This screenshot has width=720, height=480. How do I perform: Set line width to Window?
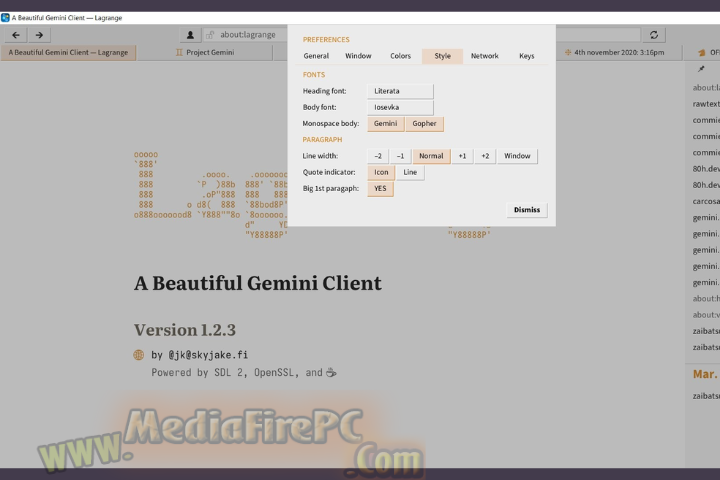(x=517, y=156)
